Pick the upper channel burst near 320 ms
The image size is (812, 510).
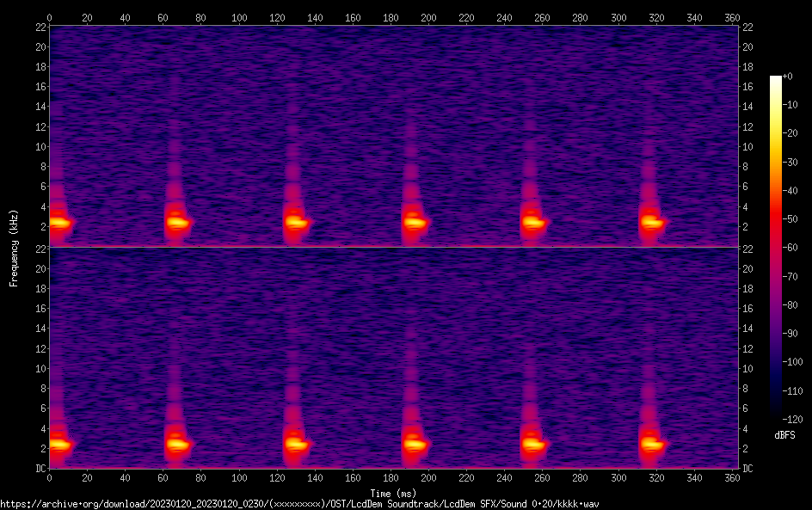(653, 223)
